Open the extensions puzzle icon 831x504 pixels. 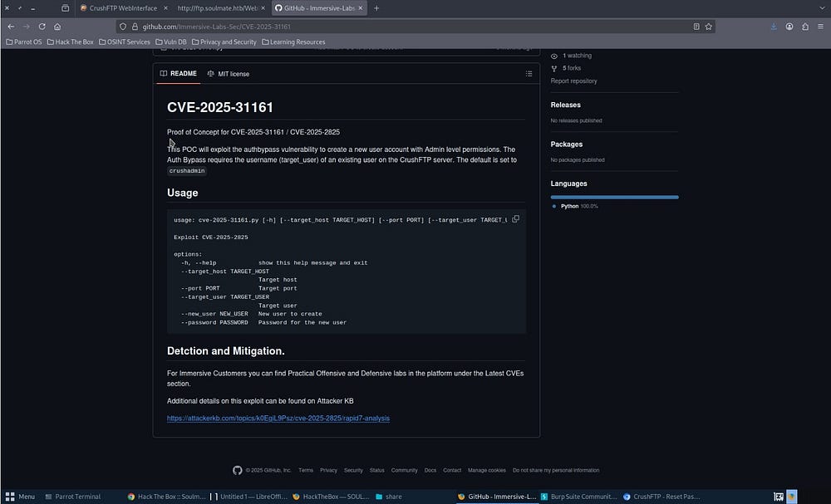pos(805,27)
